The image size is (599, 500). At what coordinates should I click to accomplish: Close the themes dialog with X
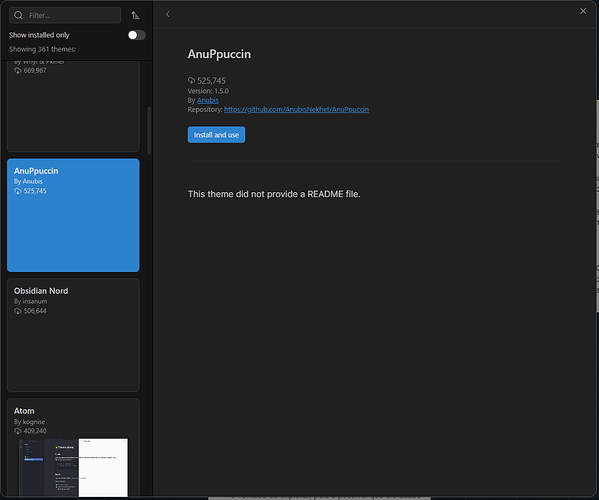click(x=583, y=11)
